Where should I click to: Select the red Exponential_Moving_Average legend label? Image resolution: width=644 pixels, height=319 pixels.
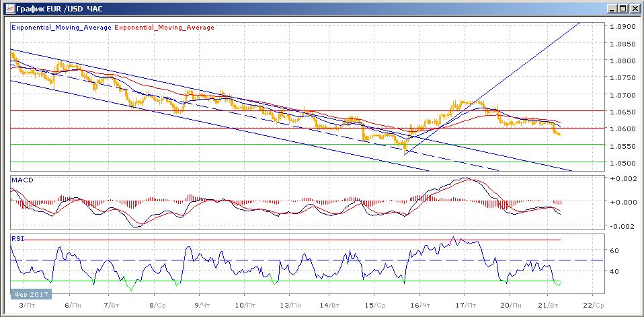pyautogui.click(x=165, y=28)
